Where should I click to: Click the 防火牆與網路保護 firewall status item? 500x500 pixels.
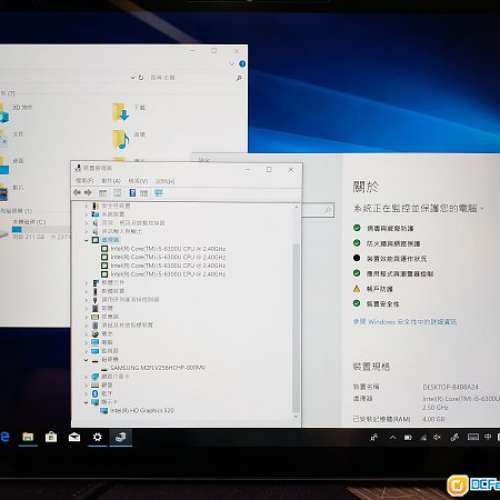pyautogui.click(x=393, y=244)
